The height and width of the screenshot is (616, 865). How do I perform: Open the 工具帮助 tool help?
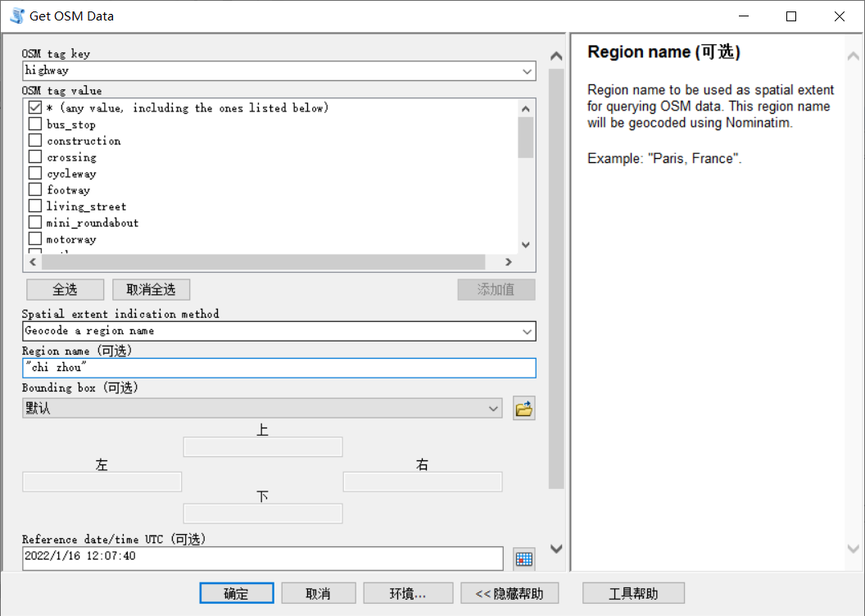coord(632,592)
